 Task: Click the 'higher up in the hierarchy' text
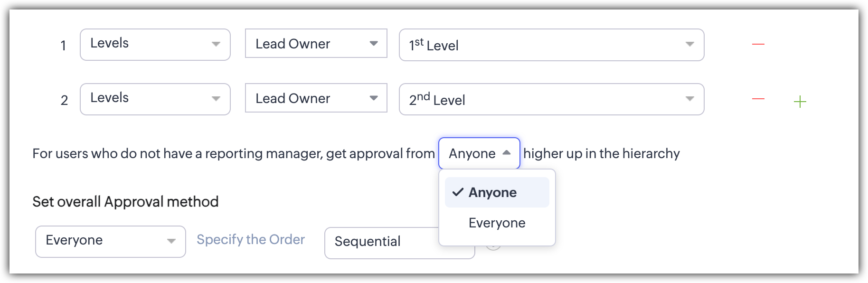pyautogui.click(x=601, y=154)
